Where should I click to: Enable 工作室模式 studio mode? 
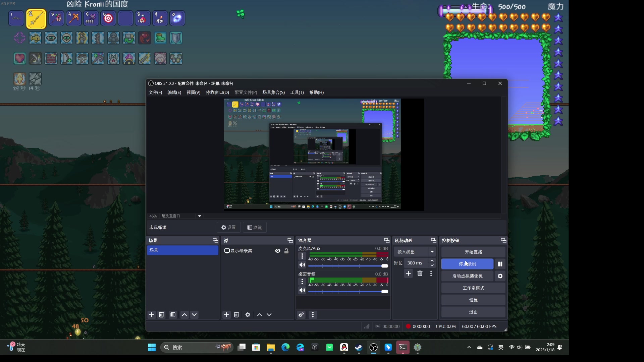click(473, 288)
